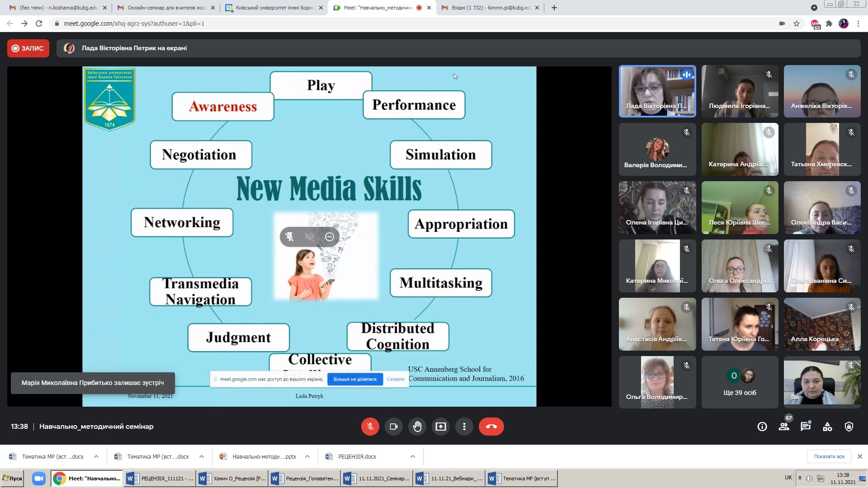The image size is (868, 488).
Task: Open more options three-dot menu
Action: [464, 427]
